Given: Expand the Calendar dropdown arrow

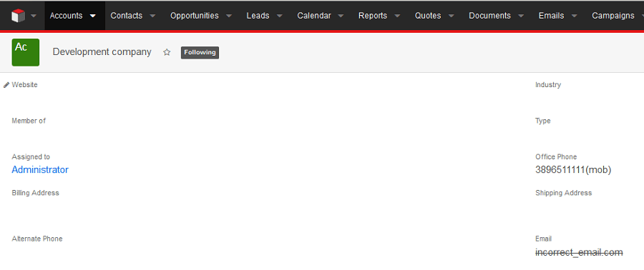Looking at the screenshot, I should [x=341, y=16].
